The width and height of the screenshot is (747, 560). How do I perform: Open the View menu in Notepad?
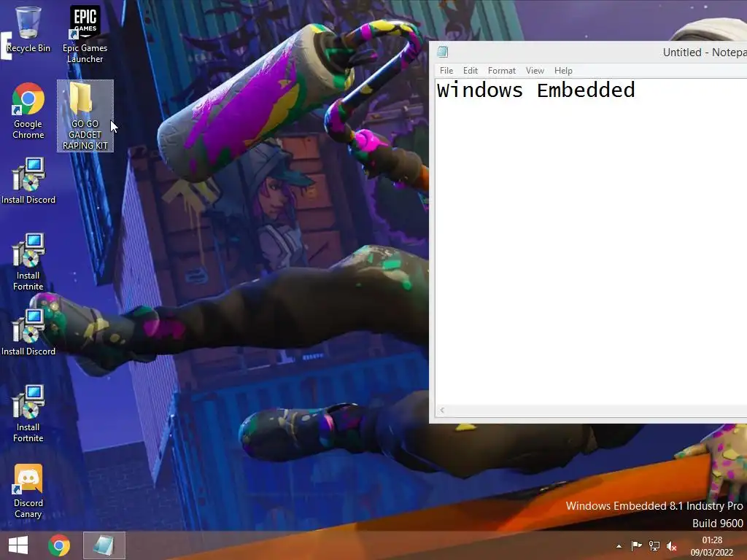click(x=535, y=71)
